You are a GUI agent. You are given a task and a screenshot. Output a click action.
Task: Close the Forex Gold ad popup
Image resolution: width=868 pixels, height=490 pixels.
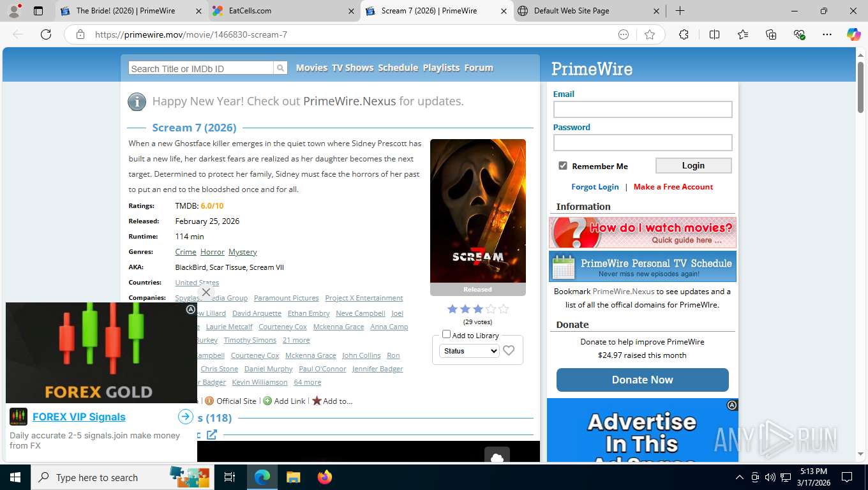point(206,292)
